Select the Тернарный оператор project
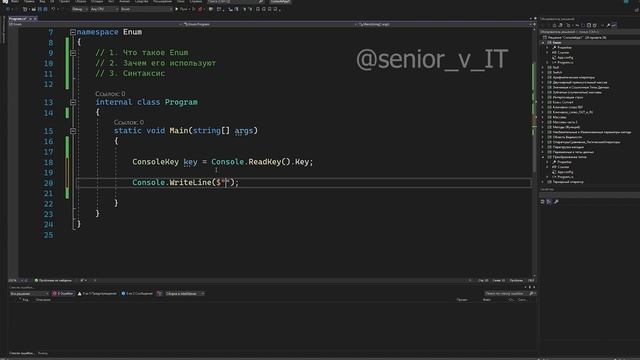640x360 pixels. (x=568, y=182)
